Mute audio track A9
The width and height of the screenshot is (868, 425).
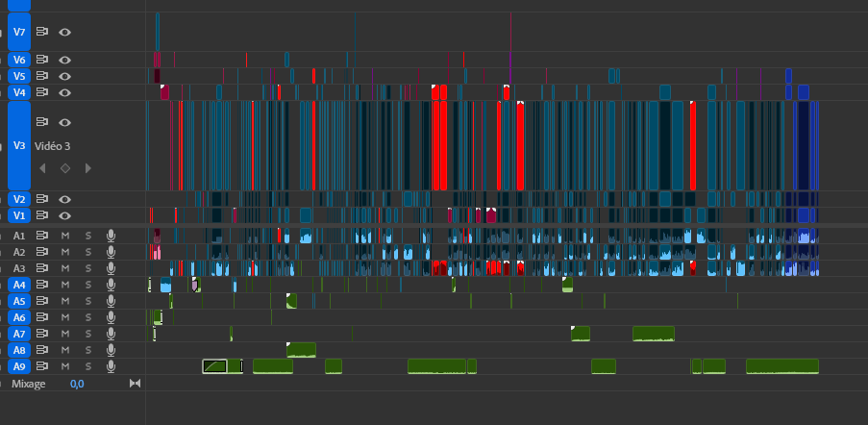click(x=64, y=366)
